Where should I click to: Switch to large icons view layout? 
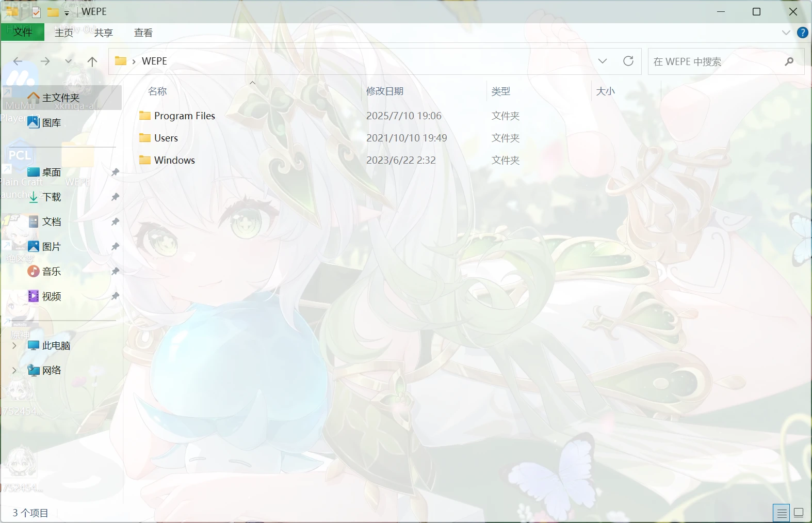(799, 513)
